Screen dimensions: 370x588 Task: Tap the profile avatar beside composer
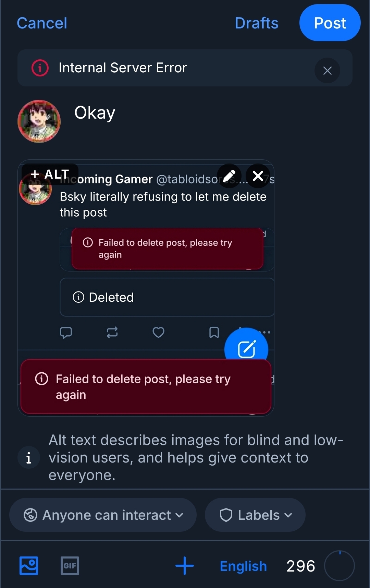click(39, 121)
